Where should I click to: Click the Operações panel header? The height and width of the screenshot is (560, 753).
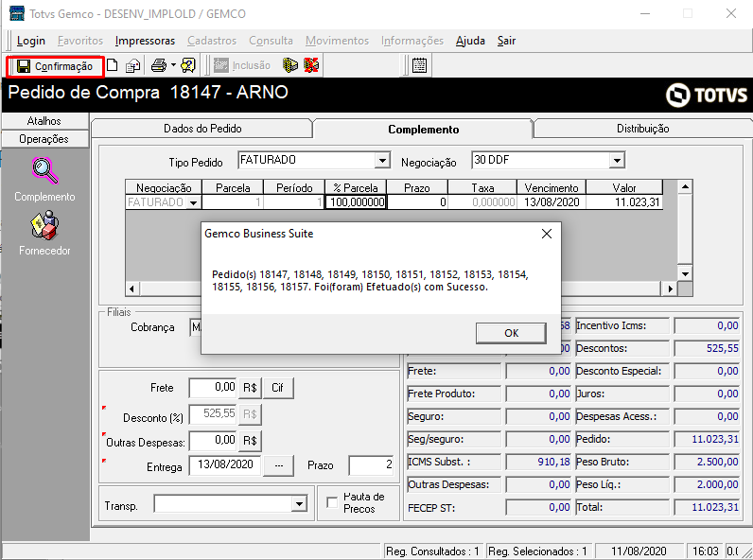44,139
